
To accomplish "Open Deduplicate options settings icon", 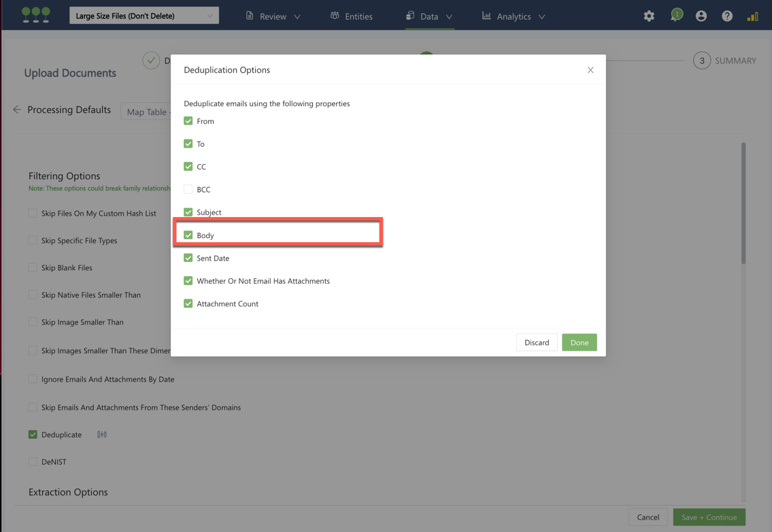I will [102, 435].
